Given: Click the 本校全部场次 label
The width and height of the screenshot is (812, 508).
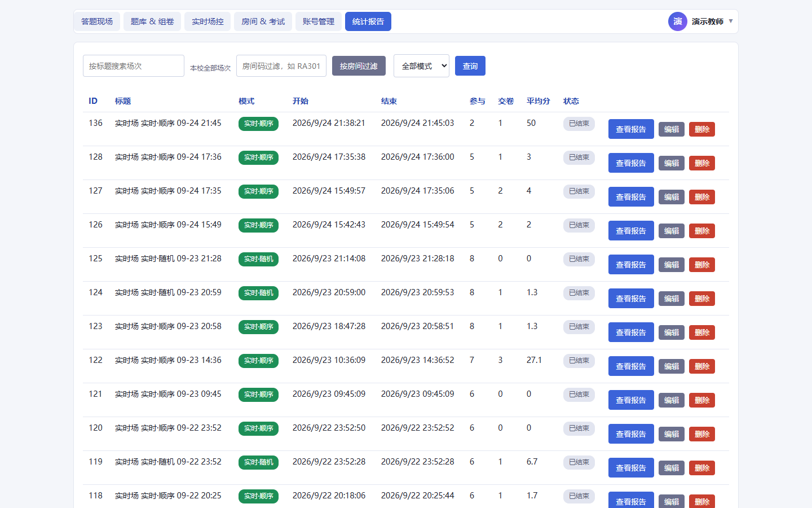Looking at the screenshot, I should [210, 68].
